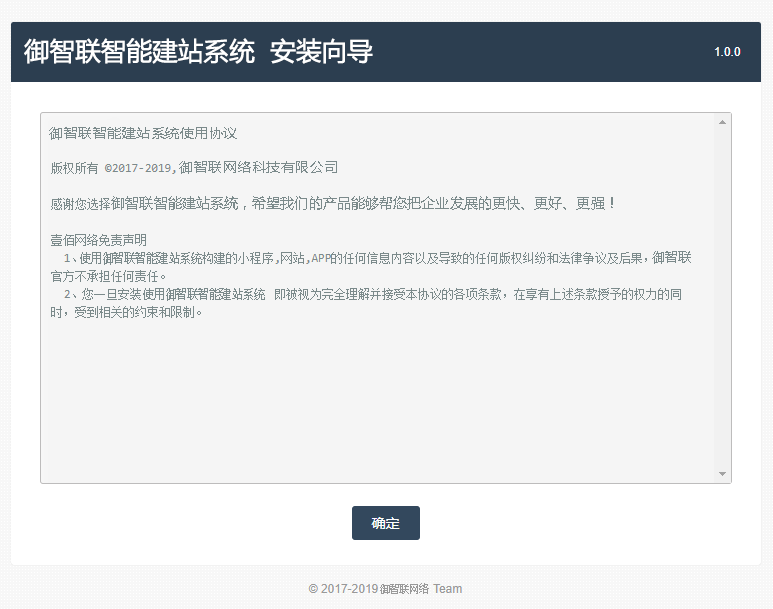Screen dimensions: 773x609
Task: Click the agreement box vertical scrollbar track
Action: tap(722, 300)
